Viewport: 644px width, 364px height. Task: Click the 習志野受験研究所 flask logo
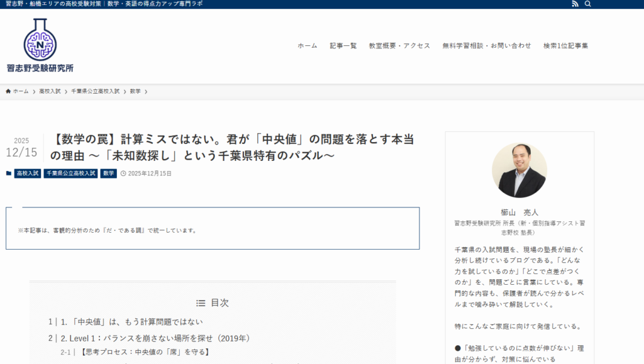(40, 45)
